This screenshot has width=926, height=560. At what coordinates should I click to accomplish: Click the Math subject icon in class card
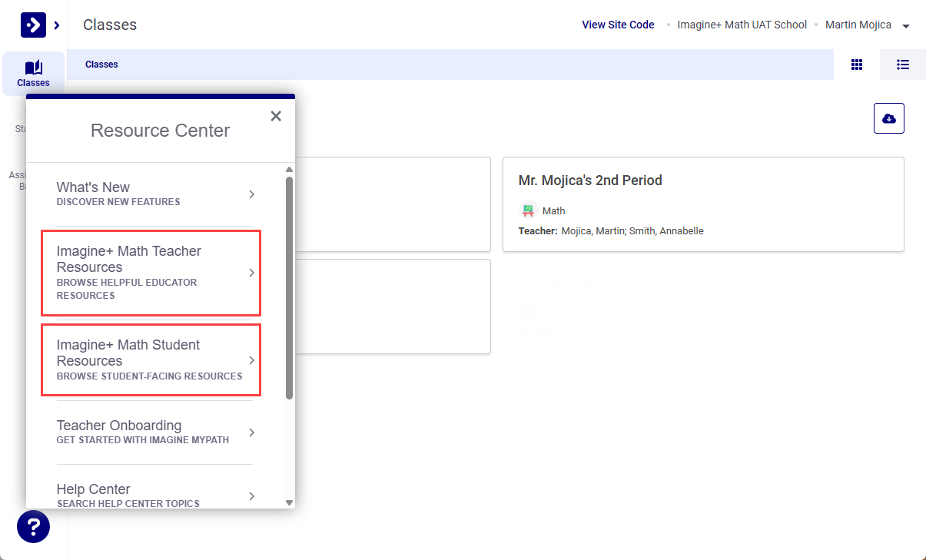pos(528,210)
